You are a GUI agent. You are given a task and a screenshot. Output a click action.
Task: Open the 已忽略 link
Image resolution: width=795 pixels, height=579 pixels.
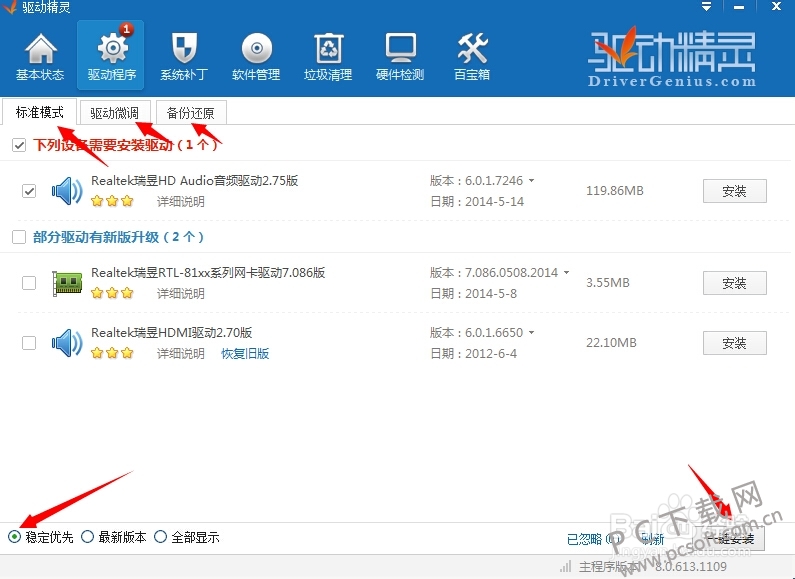(594, 539)
